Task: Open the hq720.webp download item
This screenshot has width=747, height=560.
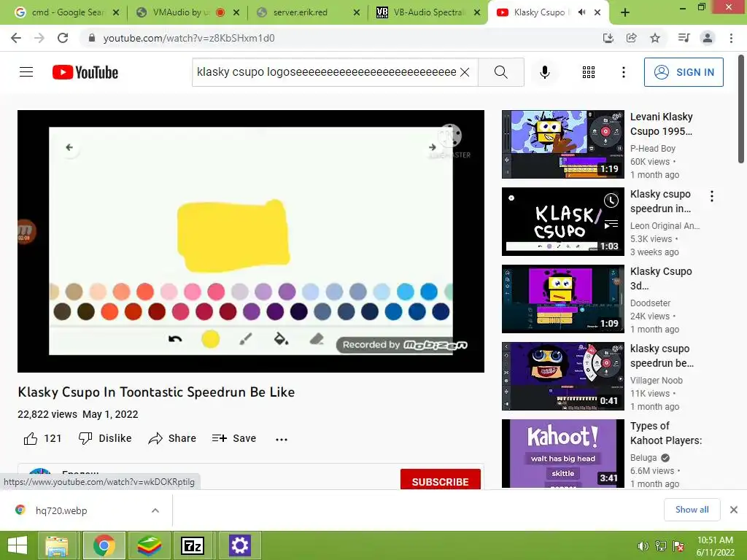Action: [x=61, y=510]
